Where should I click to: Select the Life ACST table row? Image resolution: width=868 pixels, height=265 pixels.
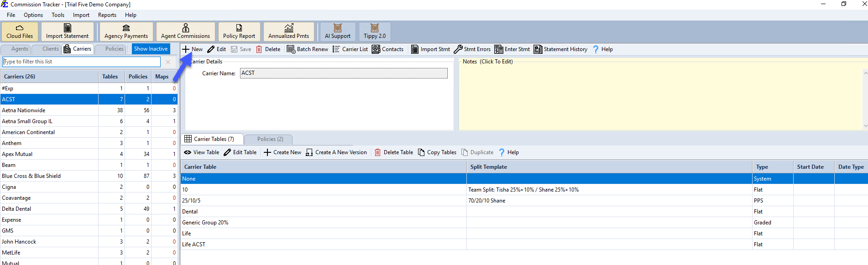click(x=524, y=244)
